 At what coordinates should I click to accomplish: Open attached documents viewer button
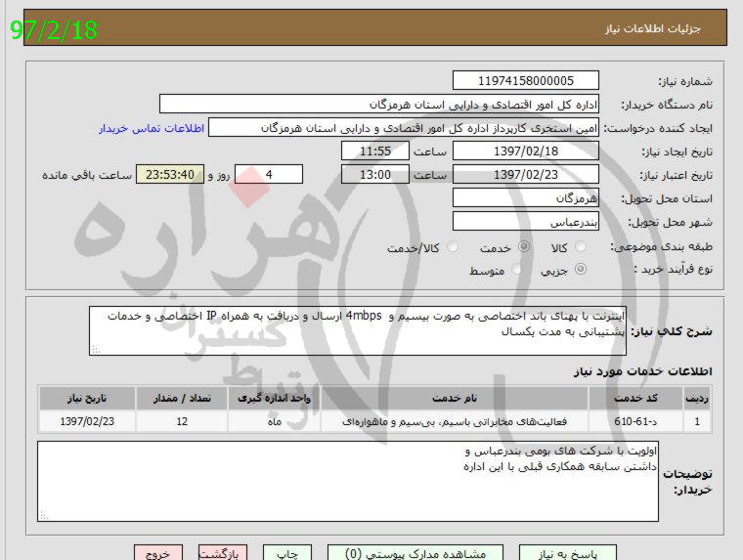pyautogui.click(x=415, y=553)
